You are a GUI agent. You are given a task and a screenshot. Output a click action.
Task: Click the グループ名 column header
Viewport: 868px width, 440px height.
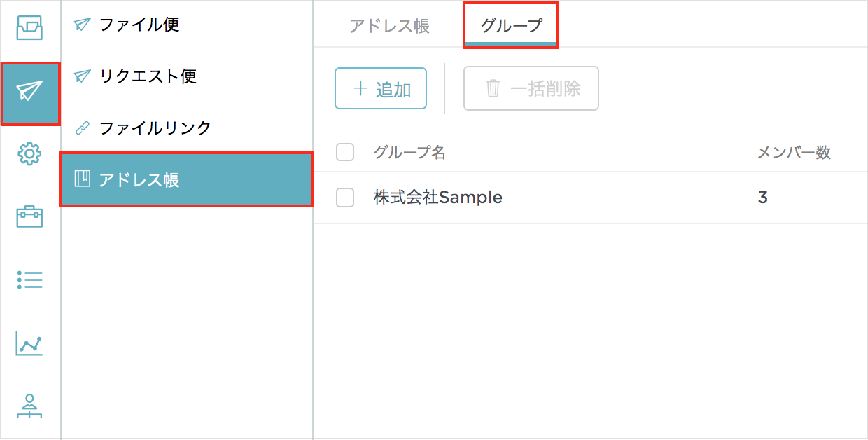[409, 153]
